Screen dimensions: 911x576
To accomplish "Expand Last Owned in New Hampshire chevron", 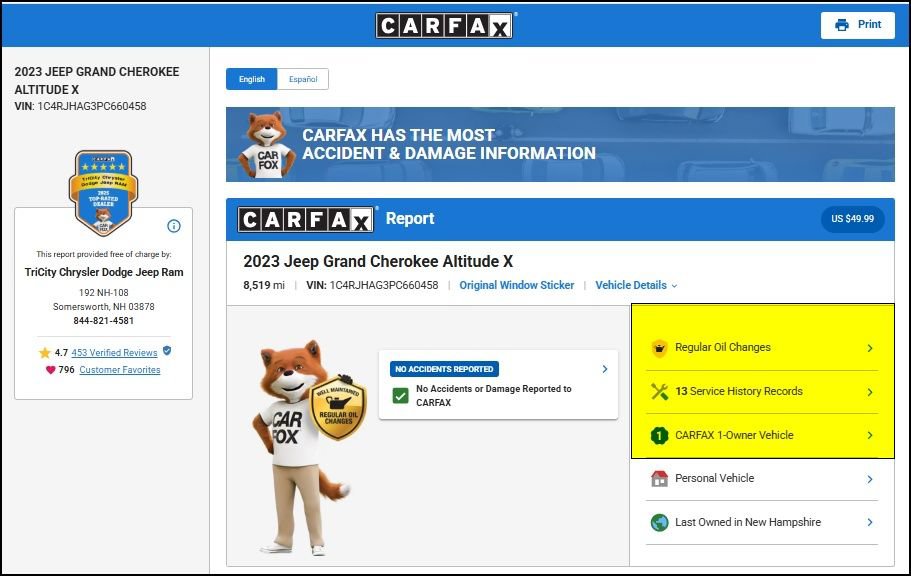I will click(x=870, y=522).
